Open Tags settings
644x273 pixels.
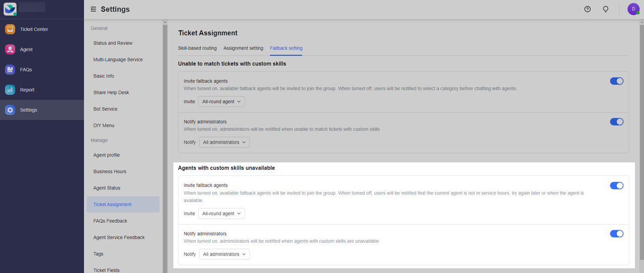123,254
